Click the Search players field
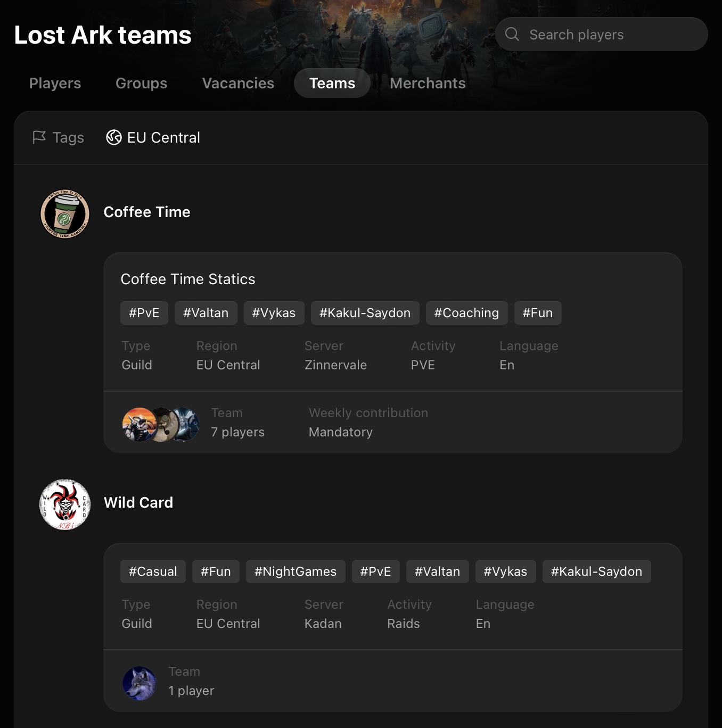Image resolution: width=722 pixels, height=728 pixels. [601, 34]
